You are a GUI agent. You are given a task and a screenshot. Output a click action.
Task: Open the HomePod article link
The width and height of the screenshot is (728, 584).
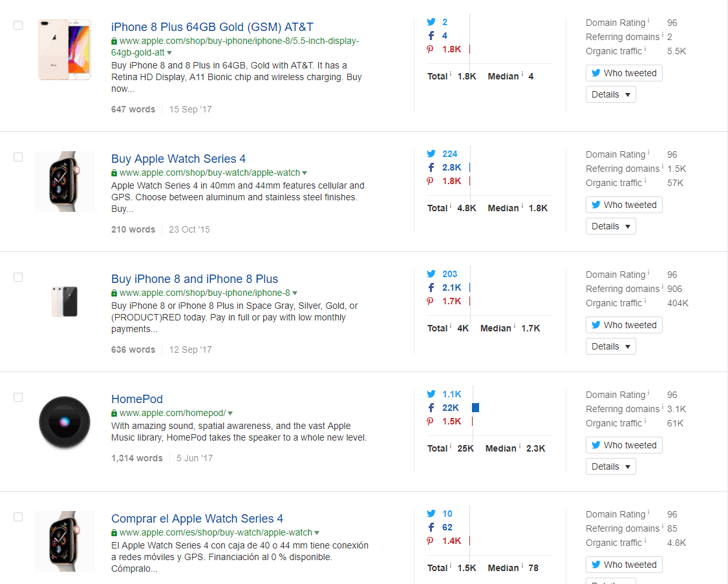(137, 399)
